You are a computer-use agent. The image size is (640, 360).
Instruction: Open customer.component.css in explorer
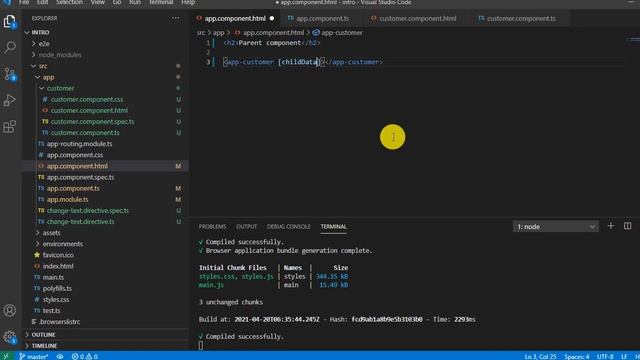click(87, 99)
